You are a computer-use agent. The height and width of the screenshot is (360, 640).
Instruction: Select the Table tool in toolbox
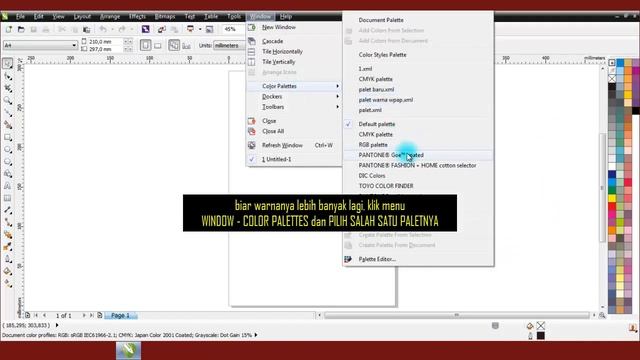pyautogui.click(x=8, y=198)
